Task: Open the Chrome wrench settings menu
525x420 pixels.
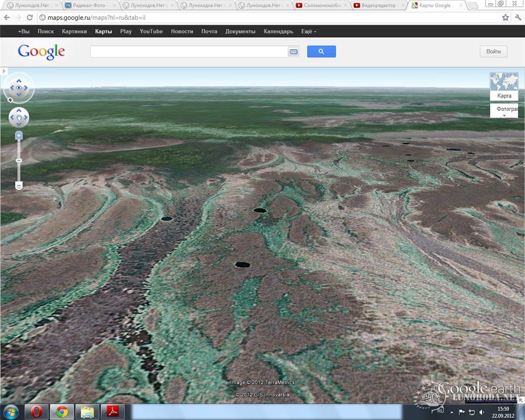Action: (518, 17)
